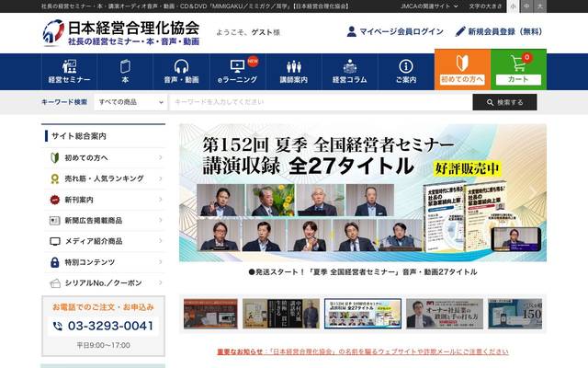This screenshot has height=368, width=588.
Task: Select the 中村天風 book carousel thumbnail
Action: coord(281,314)
